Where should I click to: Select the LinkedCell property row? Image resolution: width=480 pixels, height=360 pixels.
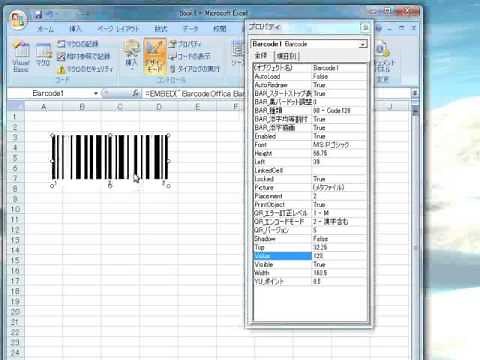[x=310, y=170]
